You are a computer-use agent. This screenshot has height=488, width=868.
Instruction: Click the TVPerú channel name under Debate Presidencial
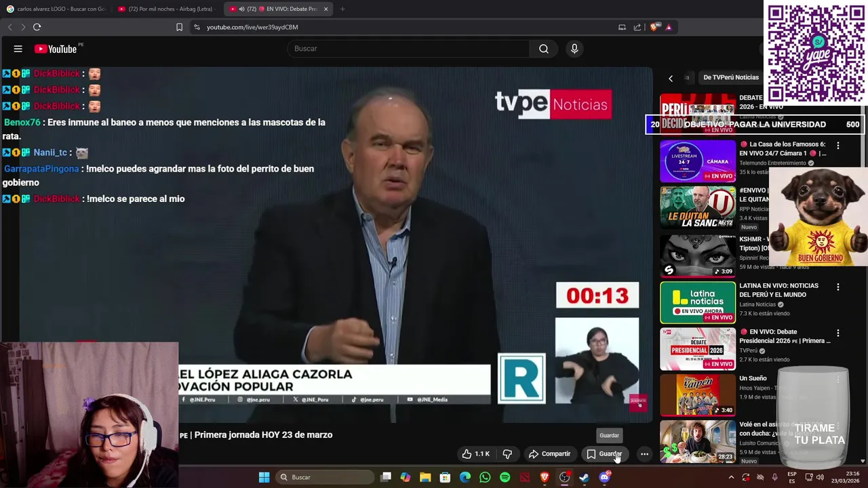[749, 351]
